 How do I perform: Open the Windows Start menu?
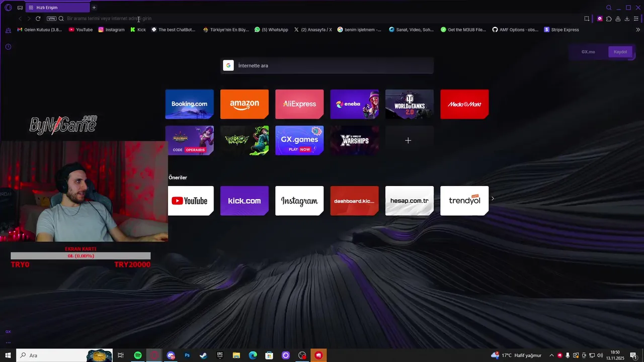click(x=8, y=355)
